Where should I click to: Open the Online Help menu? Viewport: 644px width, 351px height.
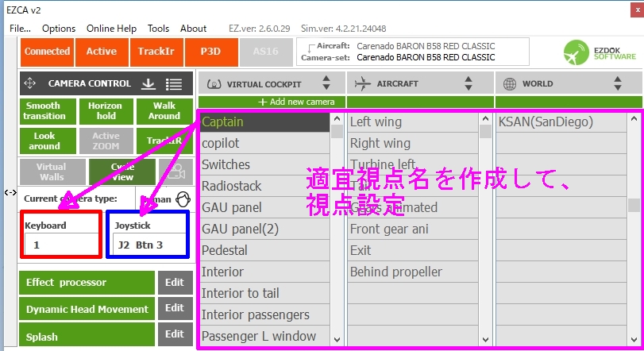coord(111,29)
